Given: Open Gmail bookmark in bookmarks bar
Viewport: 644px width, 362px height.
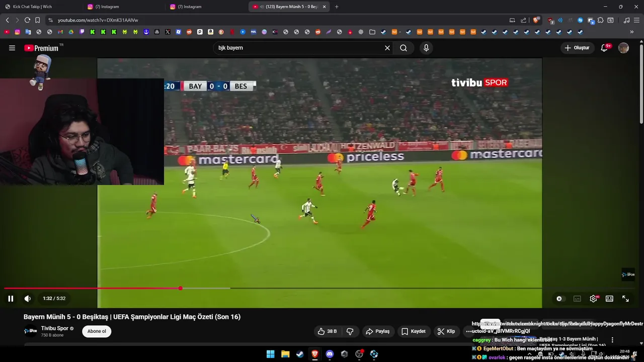Looking at the screenshot, I should pos(60,32).
